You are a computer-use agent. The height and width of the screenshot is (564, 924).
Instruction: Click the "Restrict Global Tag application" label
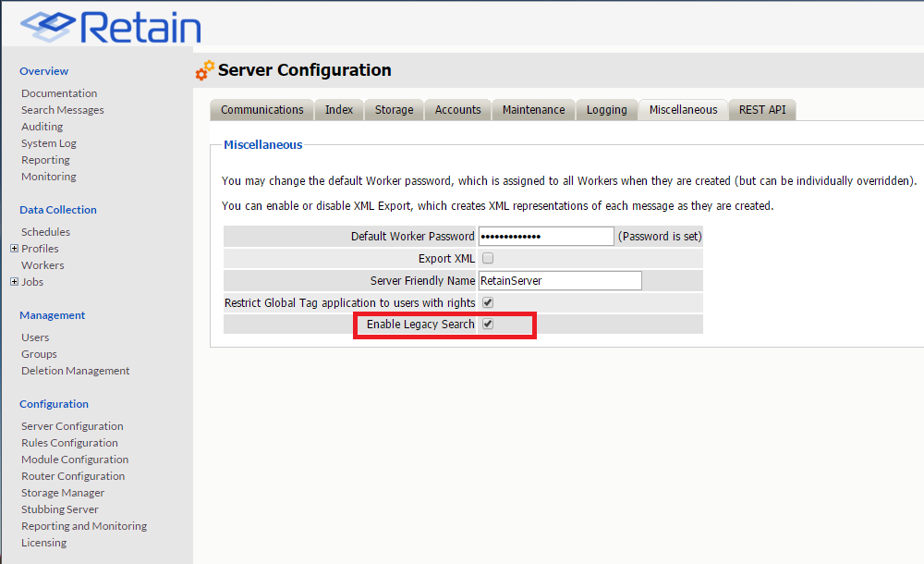coord(349,302)
